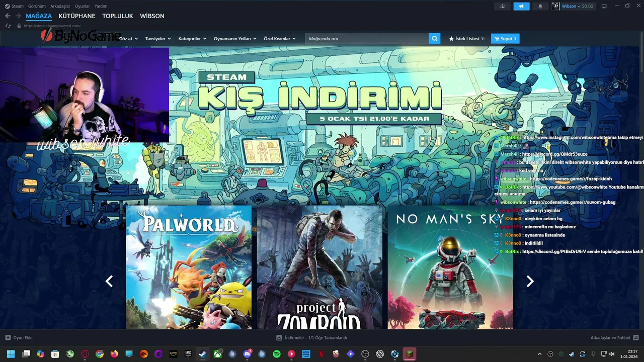The image size is (644, 362).
Task: Open Microsoft Store from the taskbar
Action: point(55,354)
